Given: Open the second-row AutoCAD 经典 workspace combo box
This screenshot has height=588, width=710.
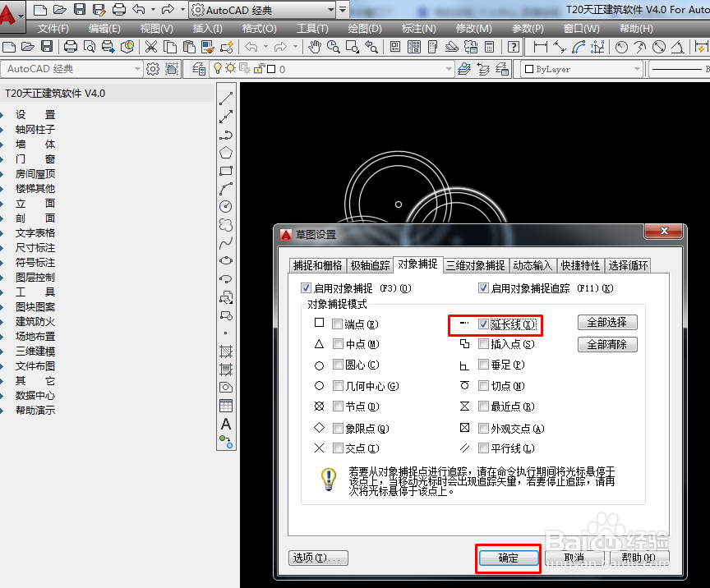Looking at the screenshot, I should click(x=71, y=69).
